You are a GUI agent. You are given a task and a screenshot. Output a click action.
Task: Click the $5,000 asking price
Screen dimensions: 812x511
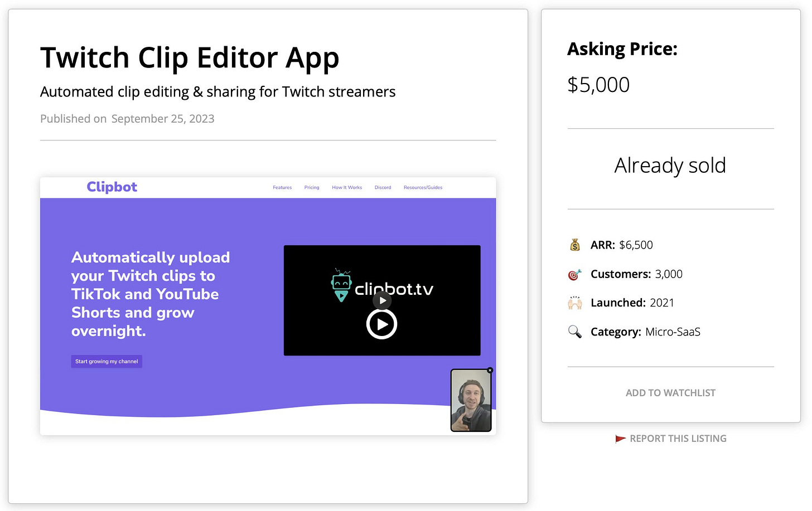(x=598, y=85)
